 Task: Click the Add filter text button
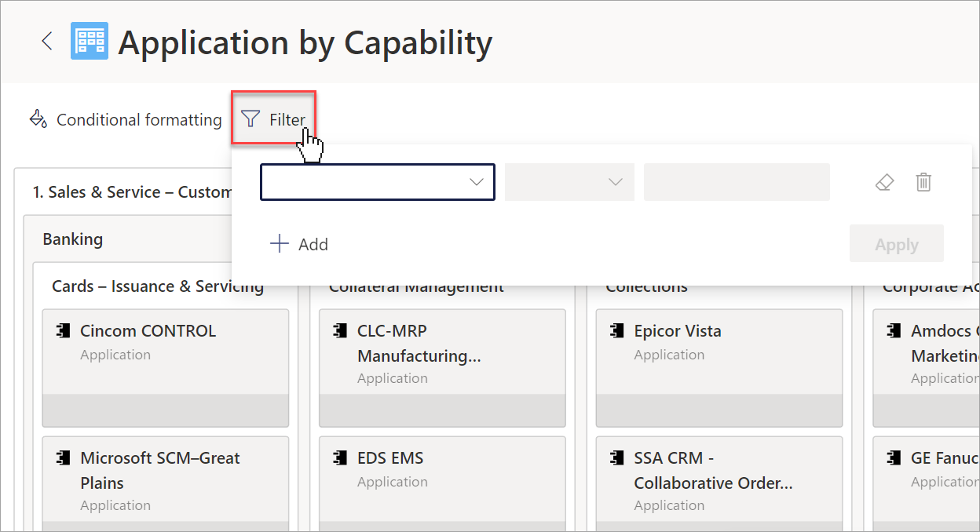pyautogui.click(x=313, y=244)
